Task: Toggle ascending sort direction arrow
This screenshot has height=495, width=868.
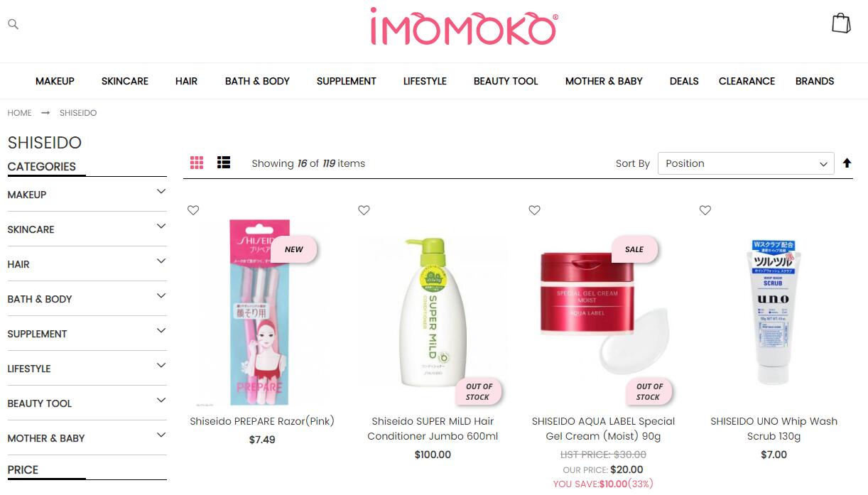Action: pyautogui.click(x=847, y=163)
